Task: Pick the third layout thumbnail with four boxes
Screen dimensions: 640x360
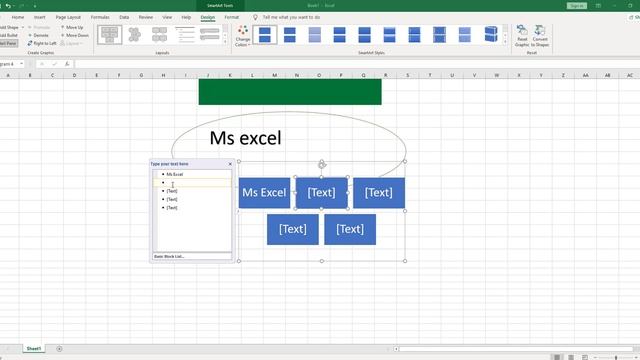Action: (x=159, y=35)
